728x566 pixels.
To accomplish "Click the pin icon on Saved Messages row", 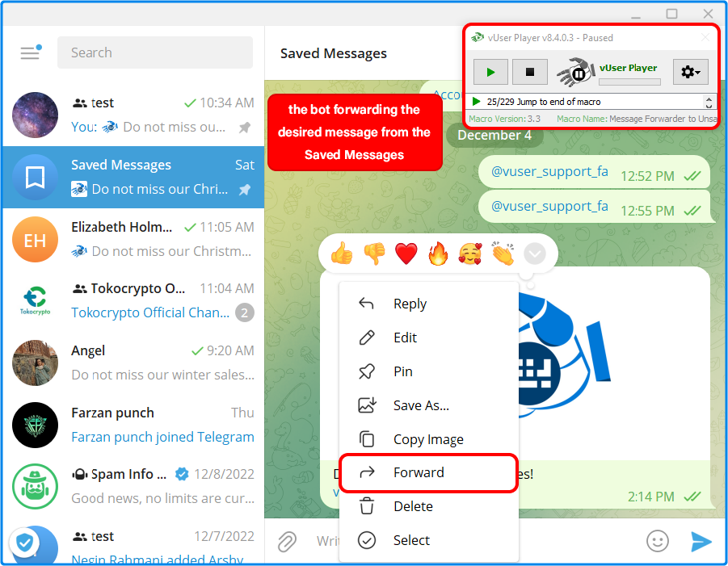I will point(245,189).
